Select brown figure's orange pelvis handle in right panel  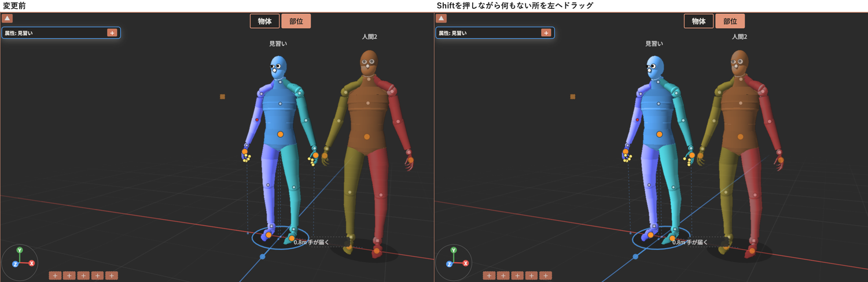coord(739,136)
